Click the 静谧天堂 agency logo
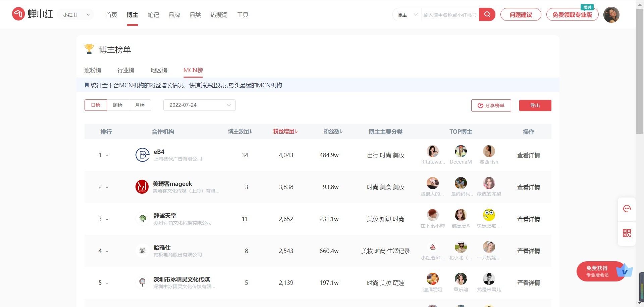 [x=142, y=219]
